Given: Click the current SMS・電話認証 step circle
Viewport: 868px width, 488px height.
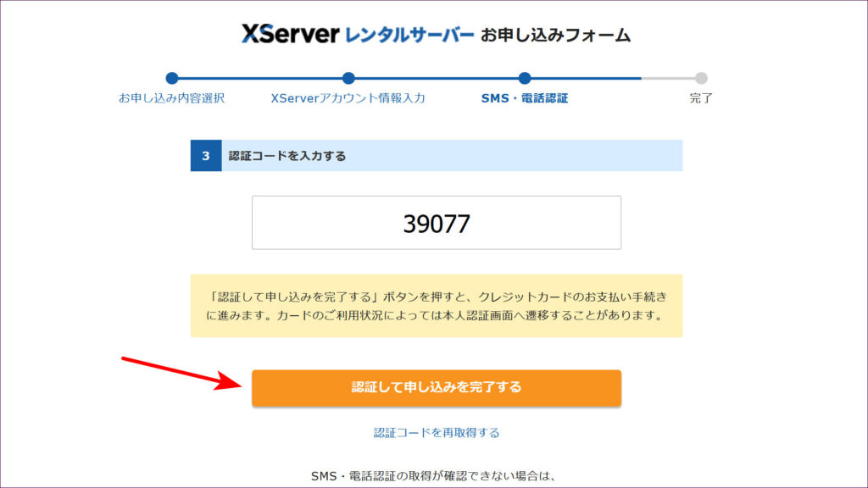Looking at the screenshot, I should [x=525, y=78].
